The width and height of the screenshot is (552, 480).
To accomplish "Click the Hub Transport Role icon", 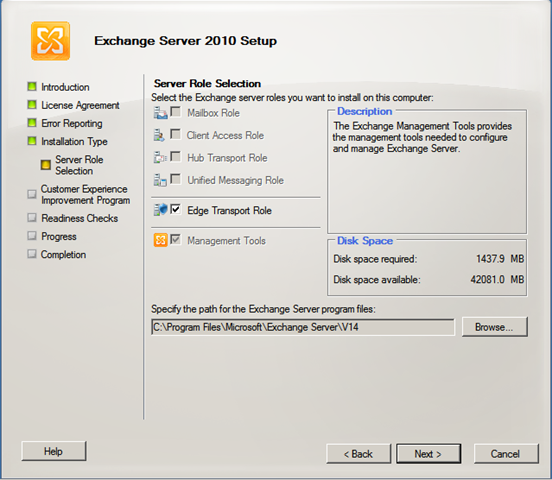I will pyautogui.click(x=160, y=157).
